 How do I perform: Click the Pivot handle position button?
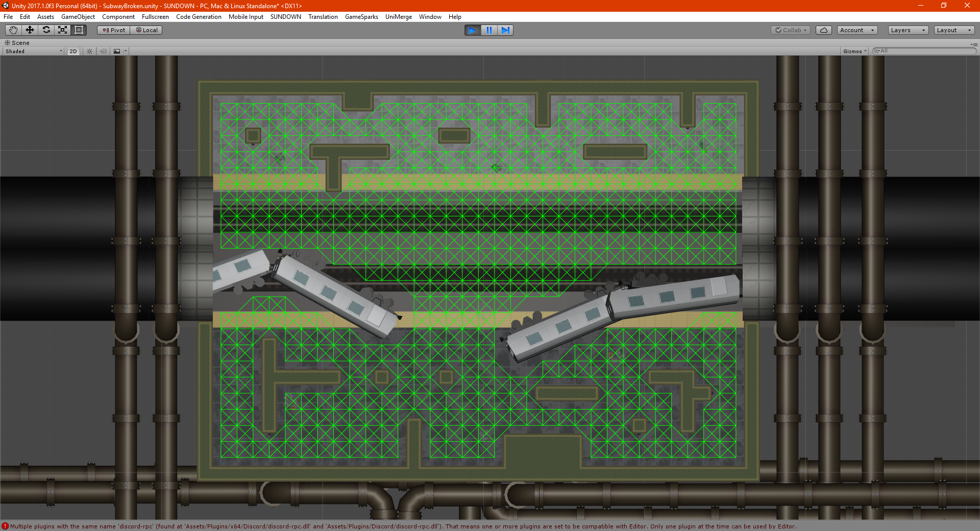click(114, 30)
